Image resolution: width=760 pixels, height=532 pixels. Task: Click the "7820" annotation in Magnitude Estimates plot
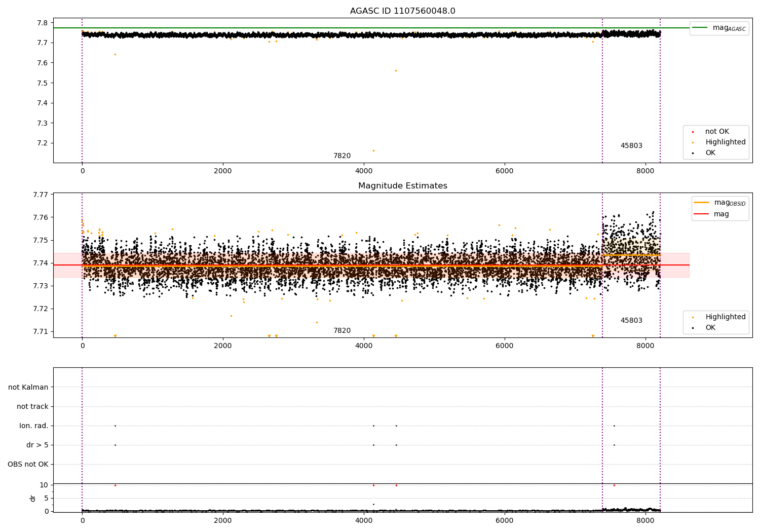(342, 331)
